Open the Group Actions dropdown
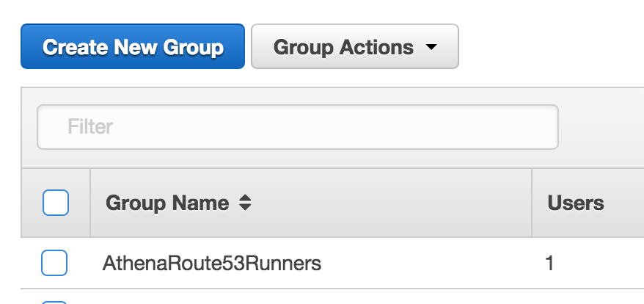This screenshot has height=304, width=644. [x=355, y=47]
